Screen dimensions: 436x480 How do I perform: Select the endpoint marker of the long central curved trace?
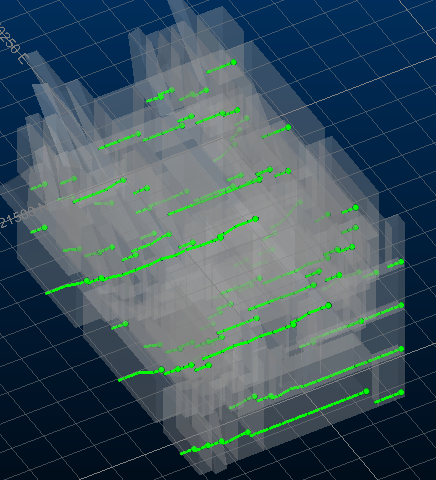pos(256,219)
